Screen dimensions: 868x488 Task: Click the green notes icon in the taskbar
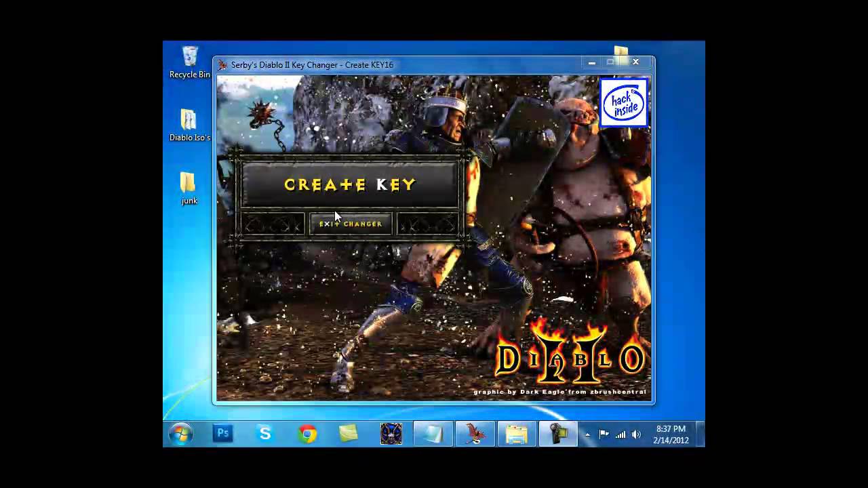[x=349, y=434]
